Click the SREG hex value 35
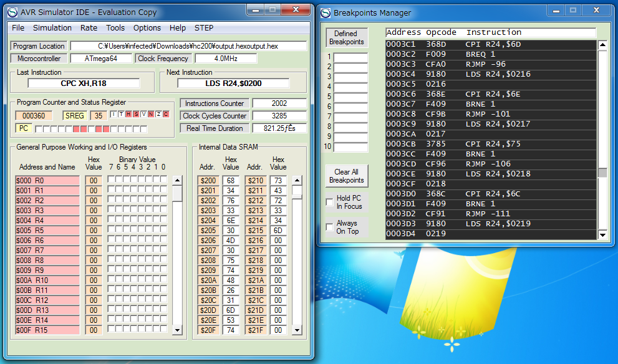618x364 pixels. point(99,116)
